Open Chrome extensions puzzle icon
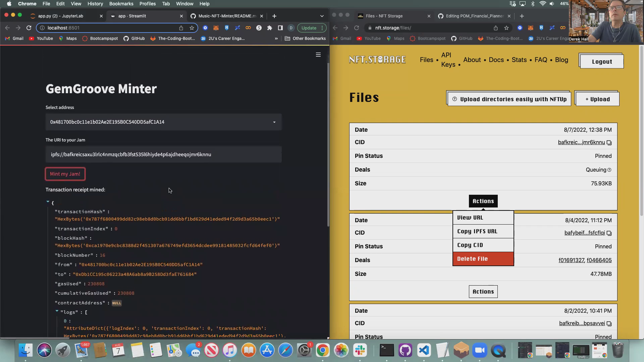Image resolution: width=644 pixels, height=362 pixels. [269, 28]
